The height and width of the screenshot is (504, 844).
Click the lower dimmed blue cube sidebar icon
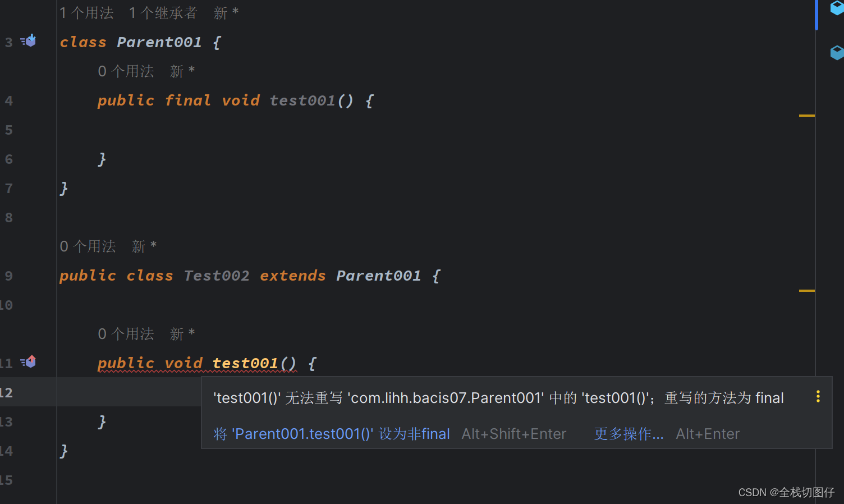(836, 53)
